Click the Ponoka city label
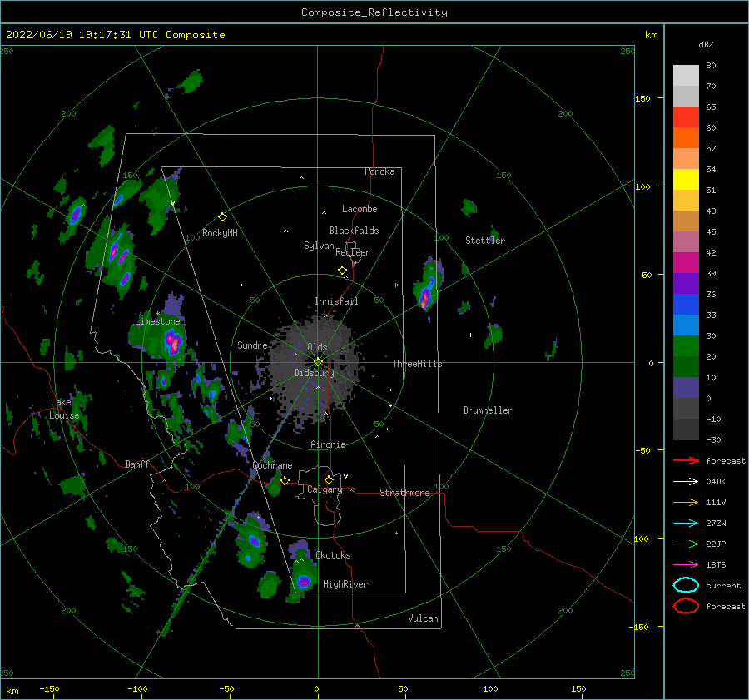Viewport: 749px width, 700px height. click(x=379, y=171)
